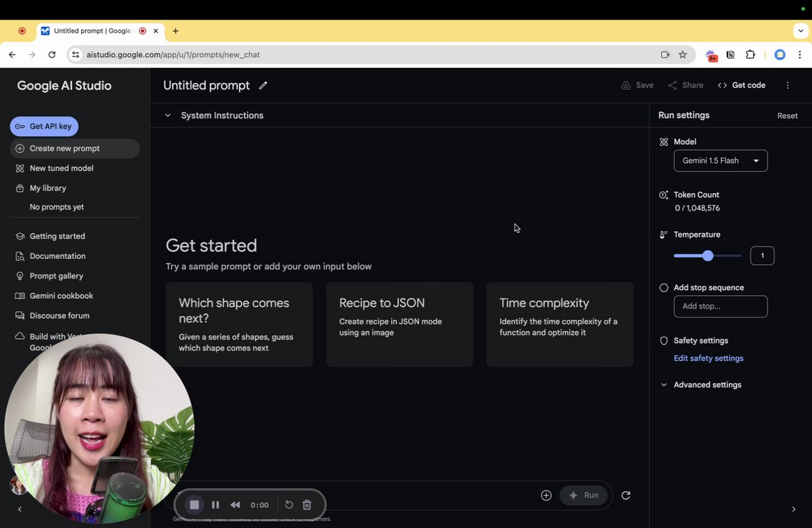812x528 pixels.
Task: Delete the recording with trash icon
Action: [307, 505]
